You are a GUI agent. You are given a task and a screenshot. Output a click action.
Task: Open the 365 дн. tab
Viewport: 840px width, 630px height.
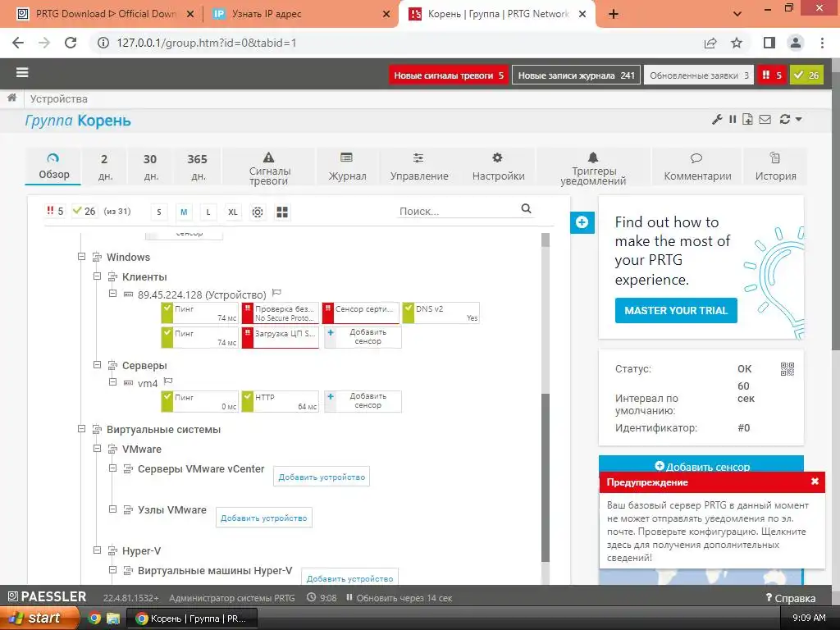[198, 167]
